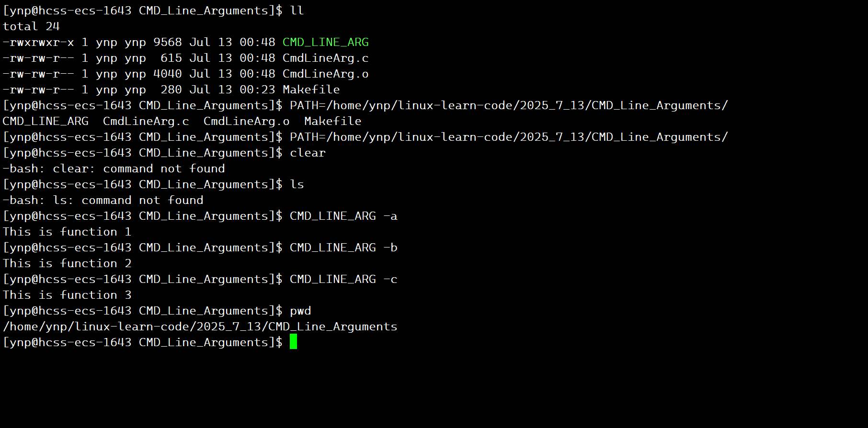Click the 'total 24' output line
The width and height of the screenshot is (868, 428).
click(31, 26)
